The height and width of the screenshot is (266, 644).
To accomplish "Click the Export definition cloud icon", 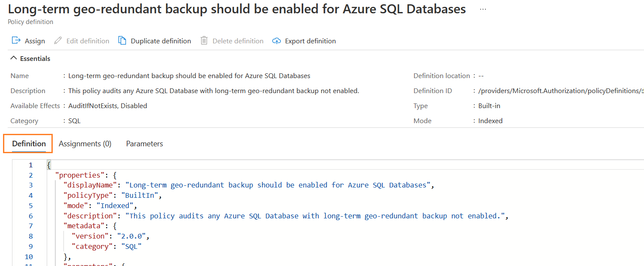I will click(x=277, y=41).
